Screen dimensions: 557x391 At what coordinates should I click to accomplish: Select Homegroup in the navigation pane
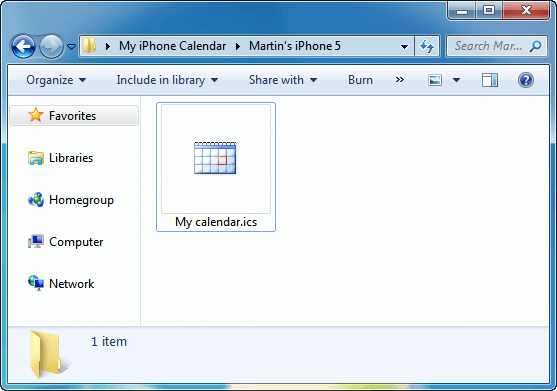tap(81, 200)
